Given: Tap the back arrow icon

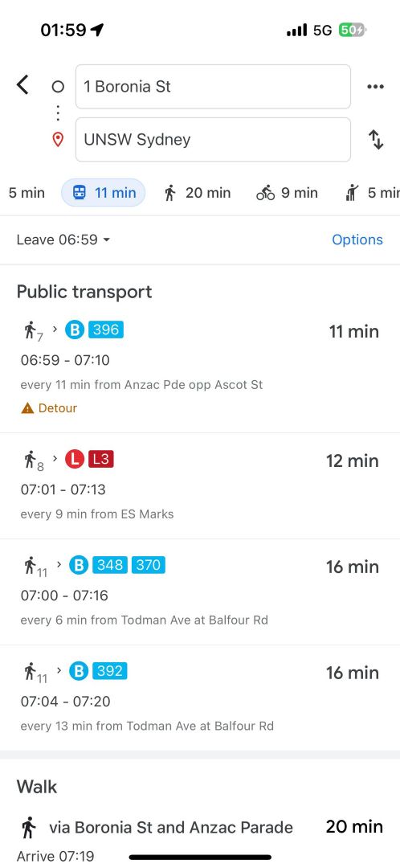Looking at the screenshot, I should [x=22, y=85].
